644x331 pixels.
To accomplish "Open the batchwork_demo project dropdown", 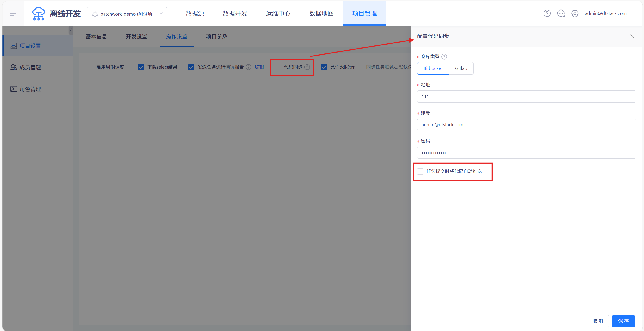I will point(127,13).
